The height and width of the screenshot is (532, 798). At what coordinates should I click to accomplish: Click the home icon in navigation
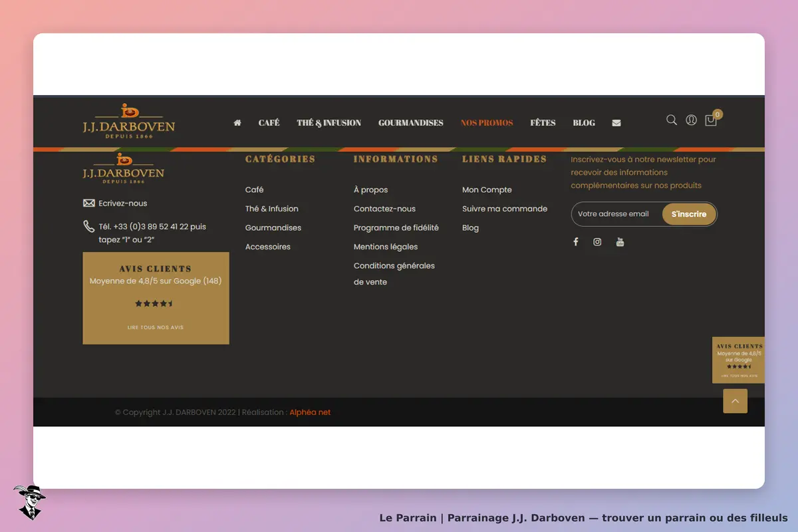coord(237,123)
